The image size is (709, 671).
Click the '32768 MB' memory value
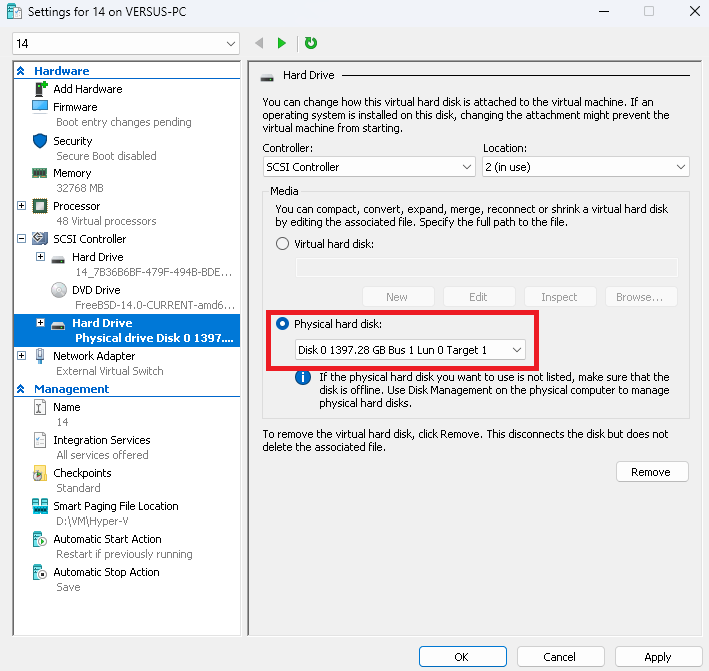(x=80, y=188)
